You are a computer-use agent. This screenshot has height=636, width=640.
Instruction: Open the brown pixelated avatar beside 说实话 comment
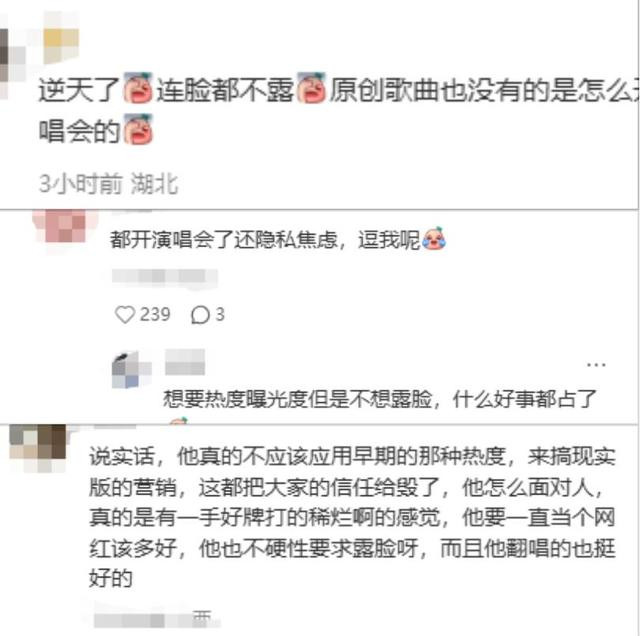(x=38, y=448)
